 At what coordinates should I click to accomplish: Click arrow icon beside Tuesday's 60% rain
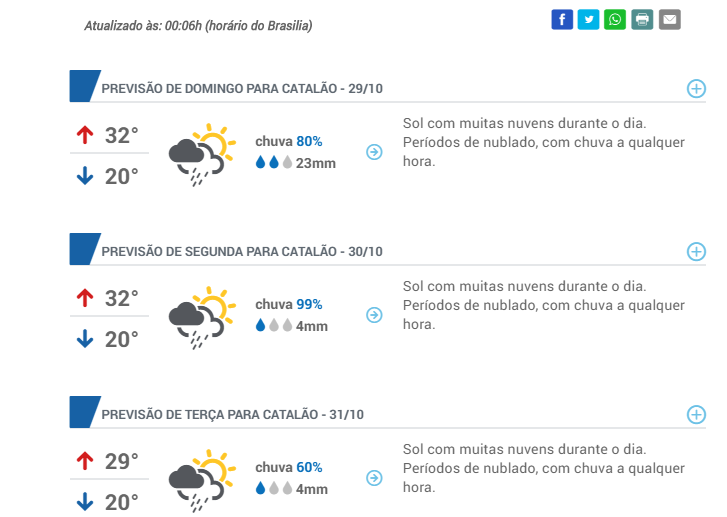374,478
